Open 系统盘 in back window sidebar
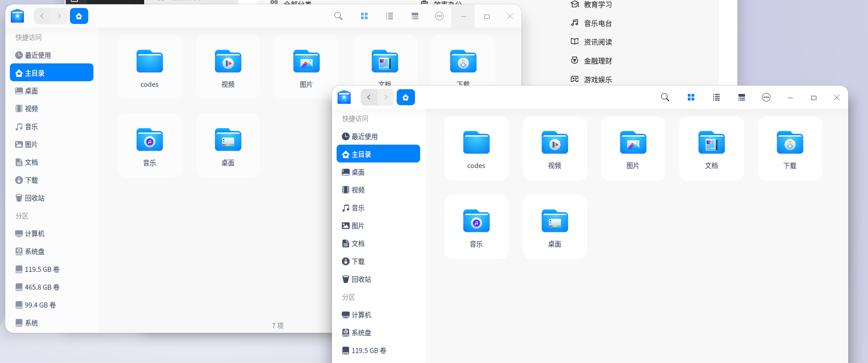The image size is (868, 363). click(x=52, y=251)
